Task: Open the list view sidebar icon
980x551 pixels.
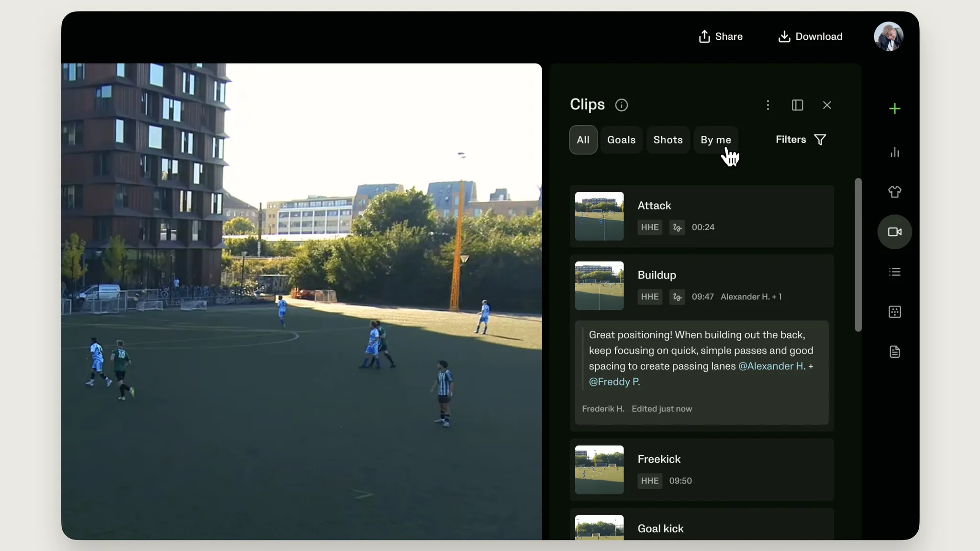Action: 894,272
